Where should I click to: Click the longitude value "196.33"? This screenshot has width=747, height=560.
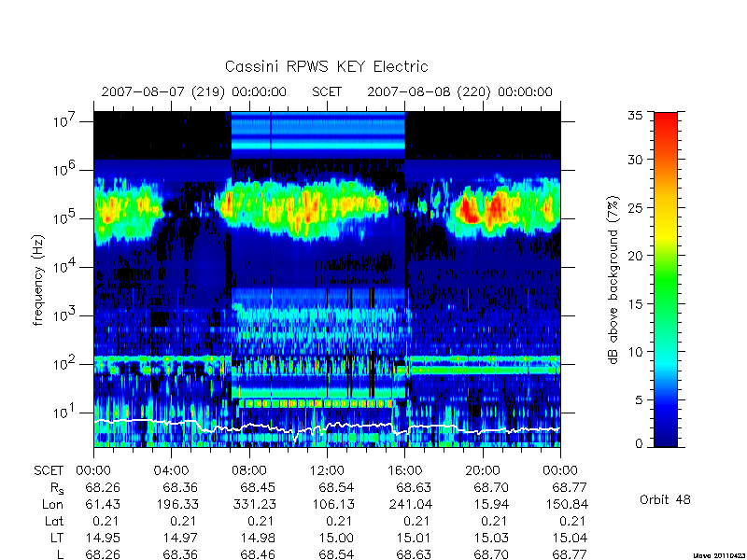point(176,504)
